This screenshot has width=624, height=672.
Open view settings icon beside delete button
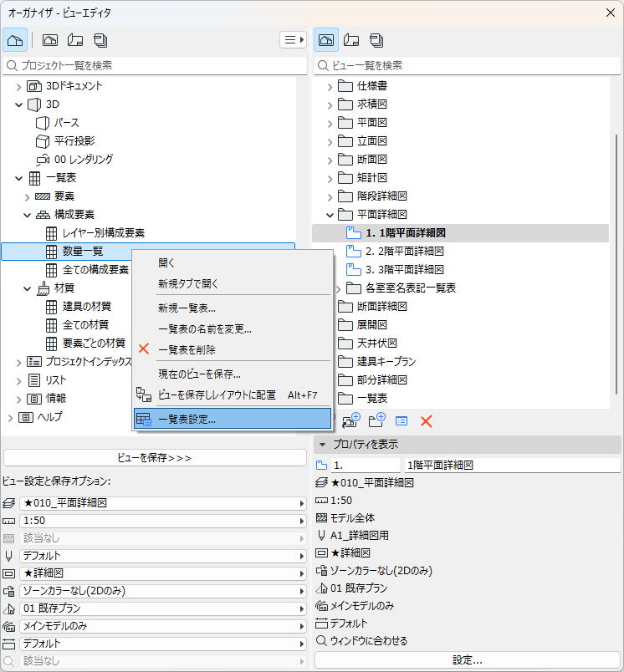tap(402, 421)
